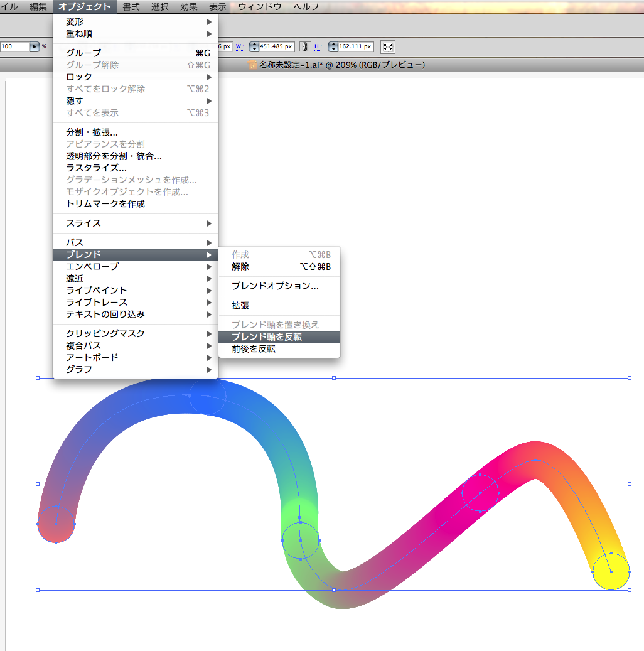Image resolution: width=644 pixels, height=651 pixels.
Task: Expand the 重ね順 submenu
Action: click(x=136, y=34)
